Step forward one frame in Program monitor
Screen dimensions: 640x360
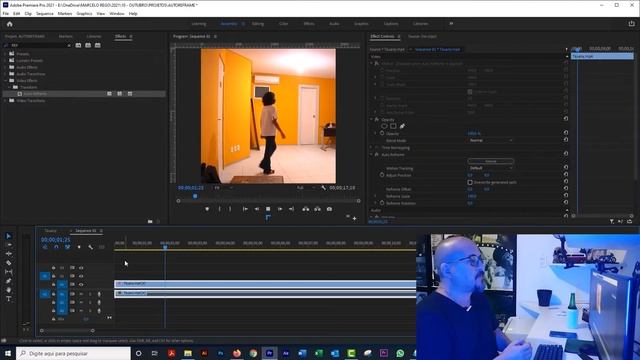pos(280,209)
